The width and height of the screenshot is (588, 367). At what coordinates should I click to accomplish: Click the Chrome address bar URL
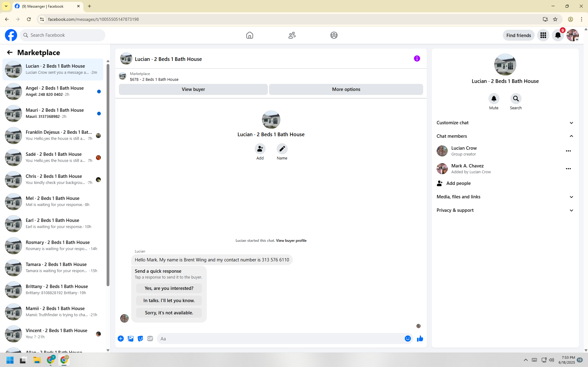click(x=93, y=19)
